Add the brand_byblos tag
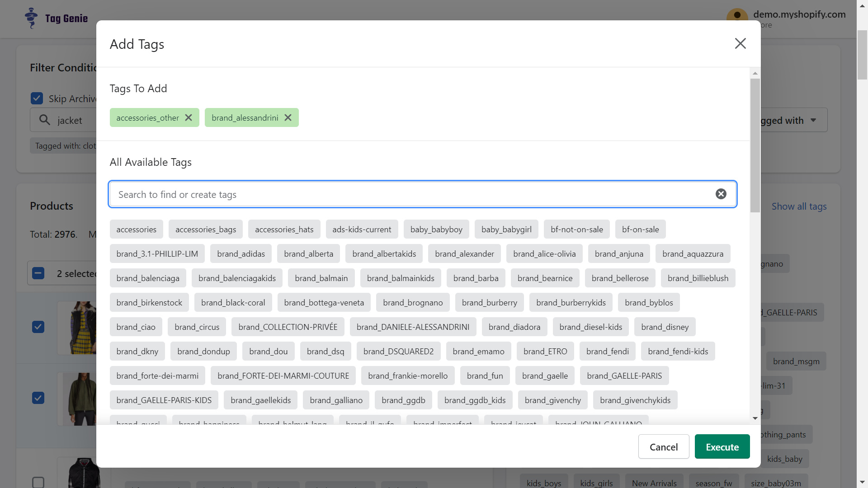The height and width of the screenshot is (488, 868). [x=649, y=302]
